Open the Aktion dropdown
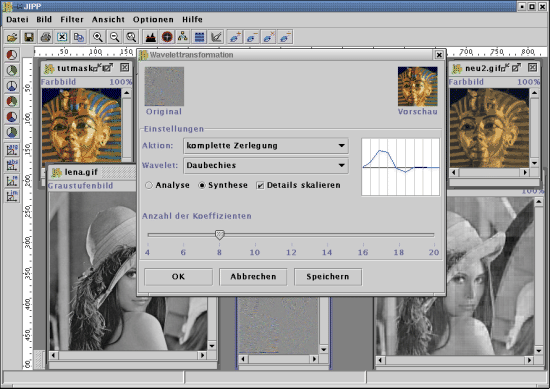The image size is (550, 389). [266, 146]
